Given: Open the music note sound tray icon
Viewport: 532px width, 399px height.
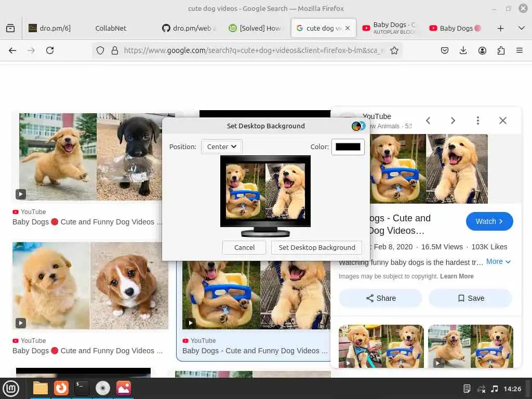Looking at the screenshot, I should [x=495, y=389].
